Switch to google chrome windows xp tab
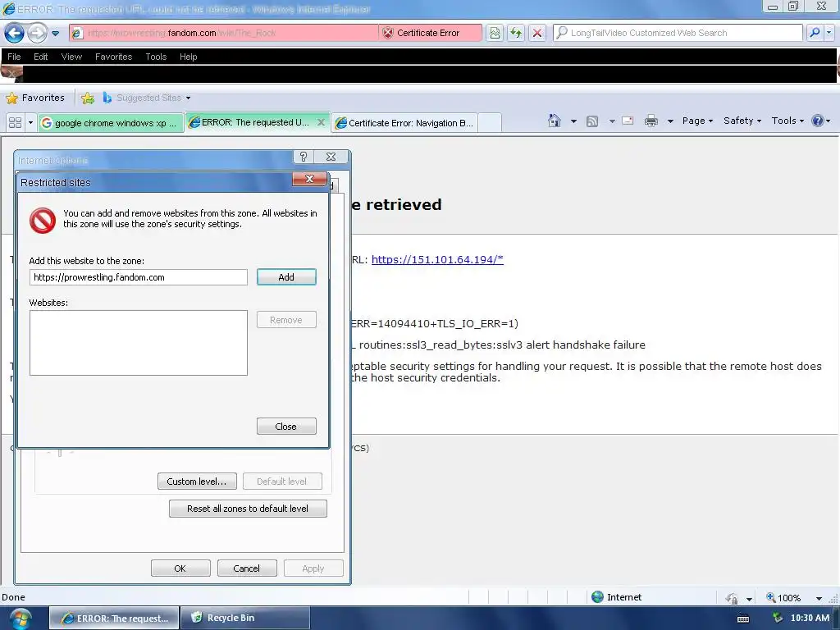The height and width of the screenshot is (630, 840). [x=111, y=123]
